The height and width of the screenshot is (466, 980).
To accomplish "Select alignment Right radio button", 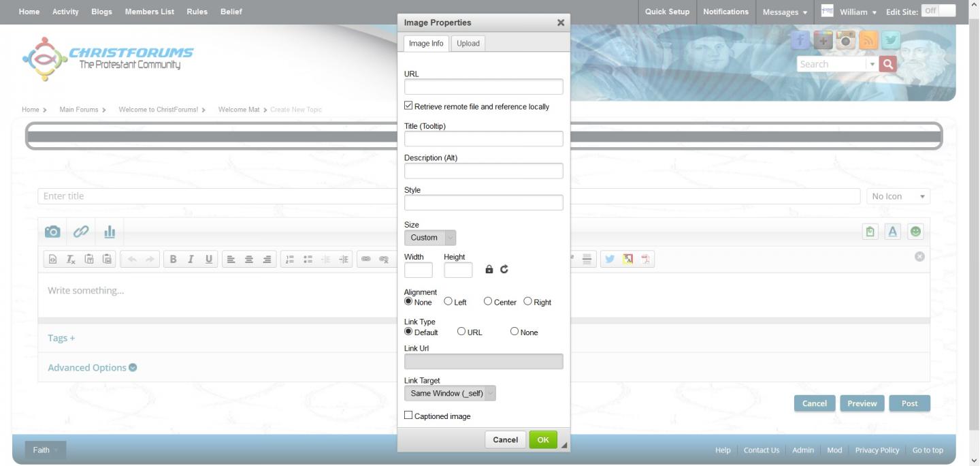I will (527, 301).
